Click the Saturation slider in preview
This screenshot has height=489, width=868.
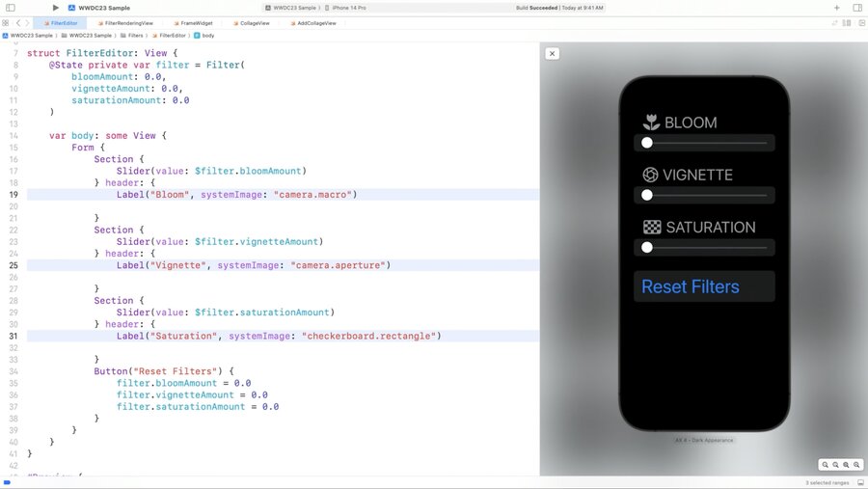pos(704,248)
